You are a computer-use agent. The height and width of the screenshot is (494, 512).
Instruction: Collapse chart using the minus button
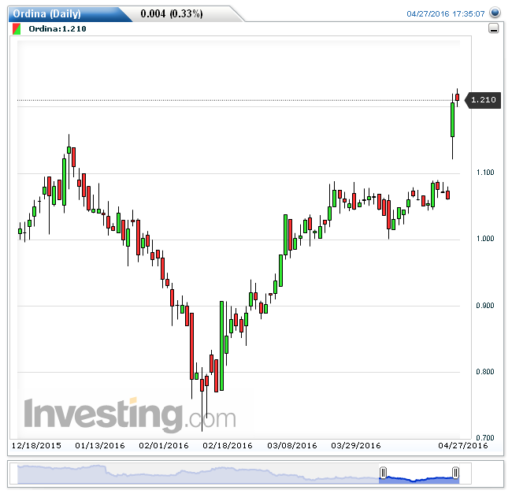494,29
